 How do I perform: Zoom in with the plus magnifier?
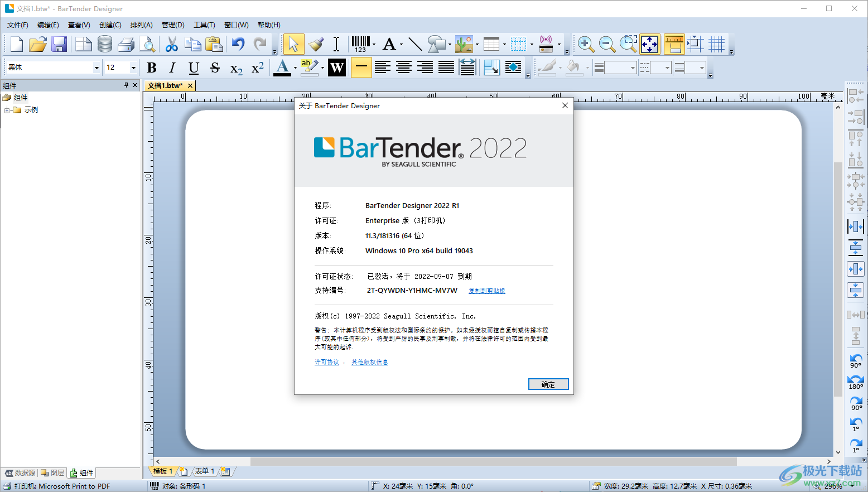tap(586, 44)
